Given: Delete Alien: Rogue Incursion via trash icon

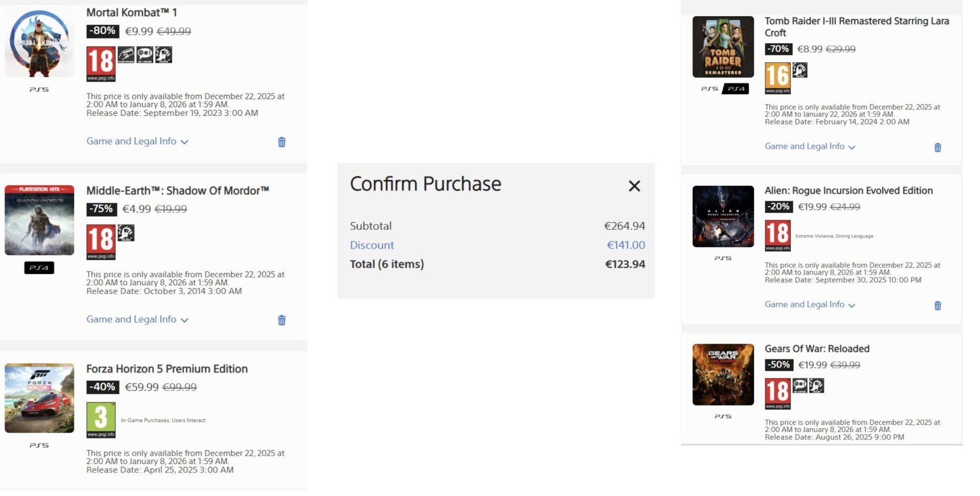Looking at the screenshot, I should click(x=937, y=306).
